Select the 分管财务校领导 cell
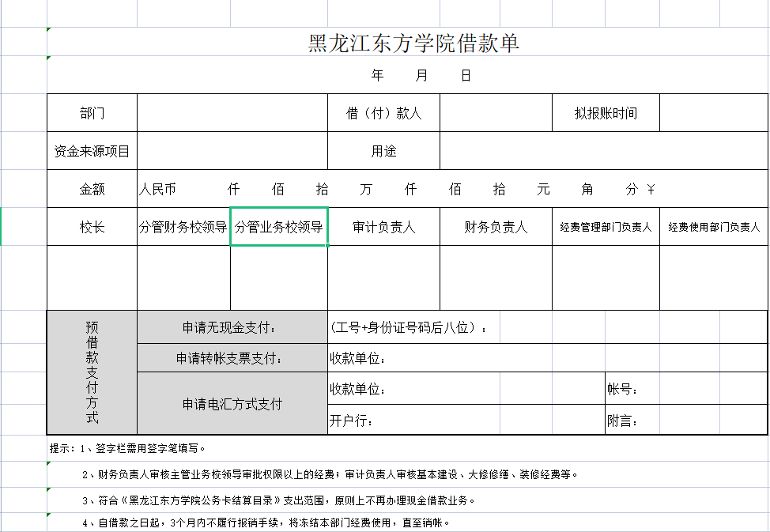 click(183, 226)
